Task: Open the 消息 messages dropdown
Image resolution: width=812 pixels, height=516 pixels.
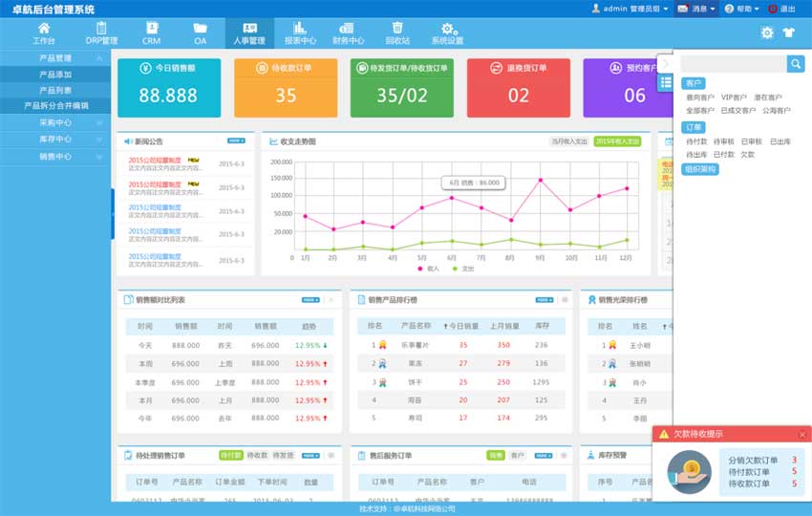Action: [x=696, y=9]
